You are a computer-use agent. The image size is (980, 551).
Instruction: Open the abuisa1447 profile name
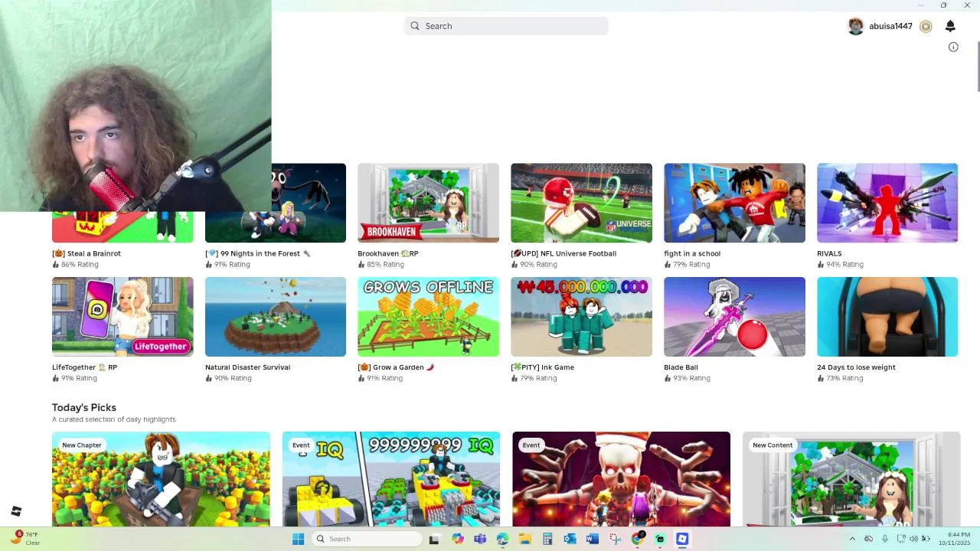click(x=890, y=26)
